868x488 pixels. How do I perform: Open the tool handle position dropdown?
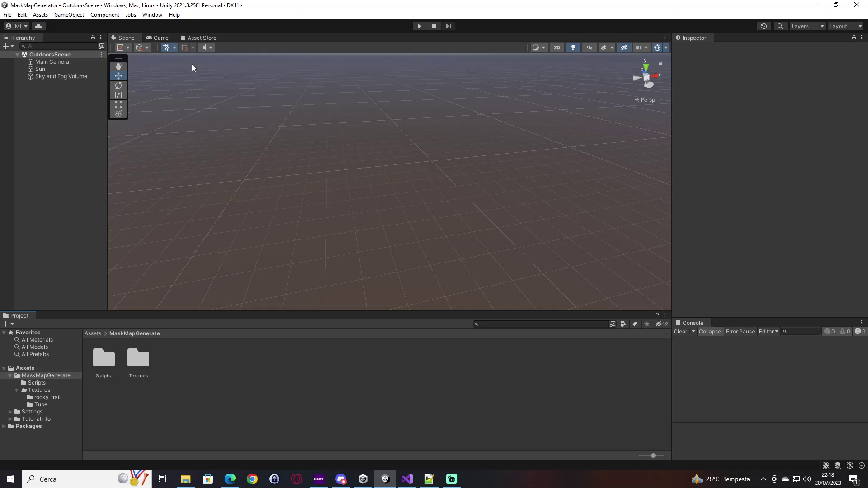123,47
